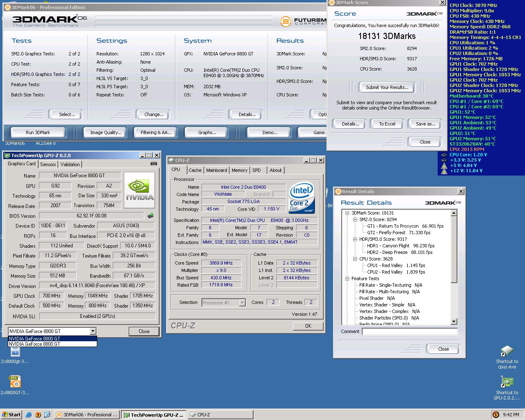Open the graphics card selection dropdown arrow in GPU-Z
This screenshot has width=525, height=420.
point(93,331)
